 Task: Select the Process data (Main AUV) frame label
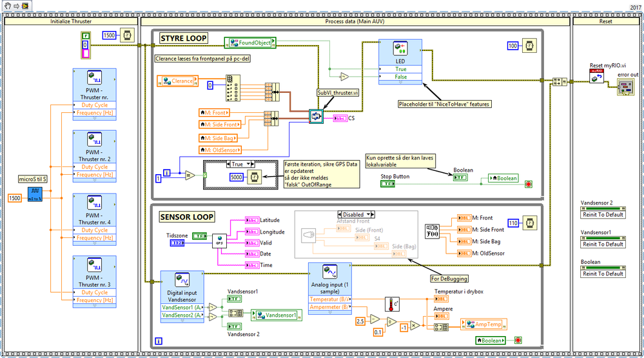coord(355,21)
